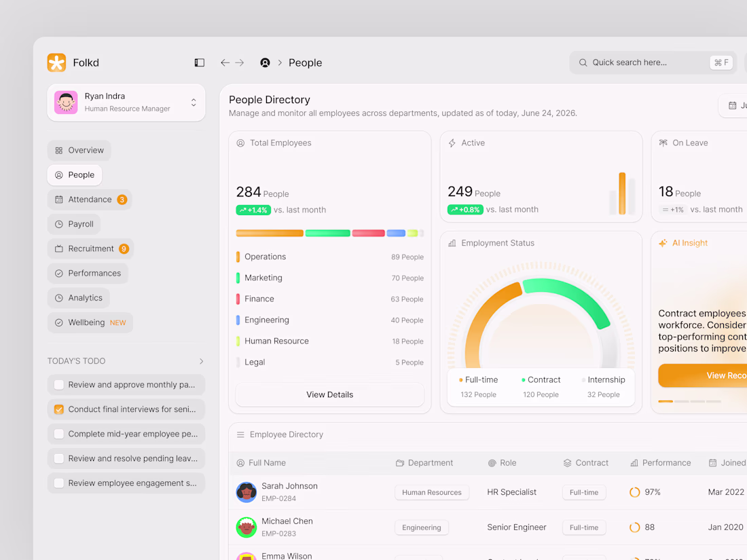Click the Wellbeing sidebar icon
This screenshot has width=747, height=560.
click(58, 322)
